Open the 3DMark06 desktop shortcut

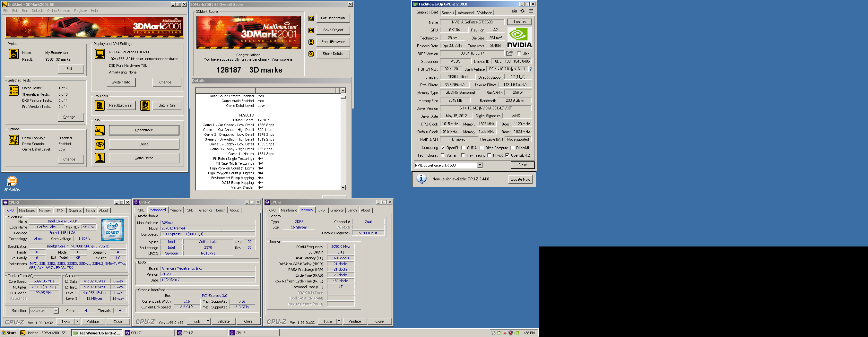click(12, 184)
